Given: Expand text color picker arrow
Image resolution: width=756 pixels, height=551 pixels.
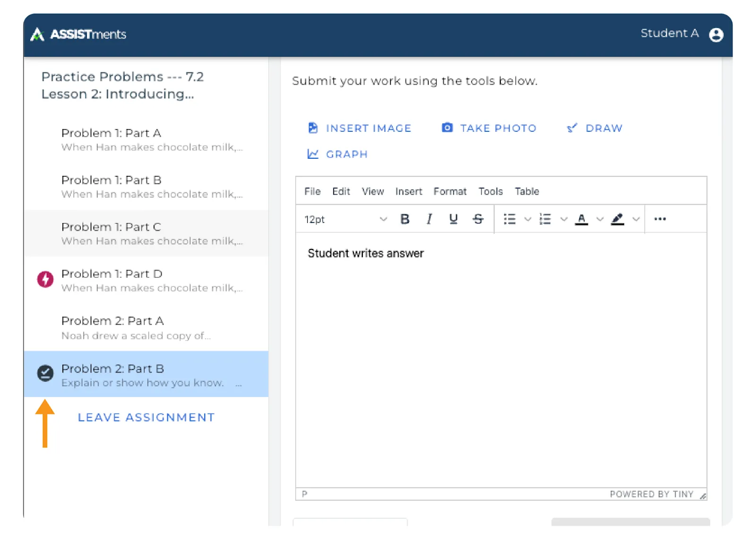Looking at the screenshot, I should pyautogui.click(x=600, y=219).
